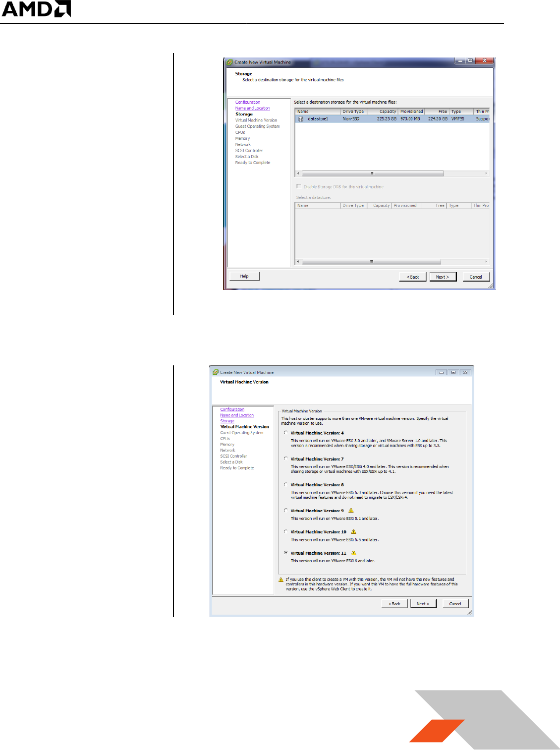The height and width of the screenshot is (750, 560).
Task: Select Virtual Machine Version 9 radio button
Action: pos(286,510)
